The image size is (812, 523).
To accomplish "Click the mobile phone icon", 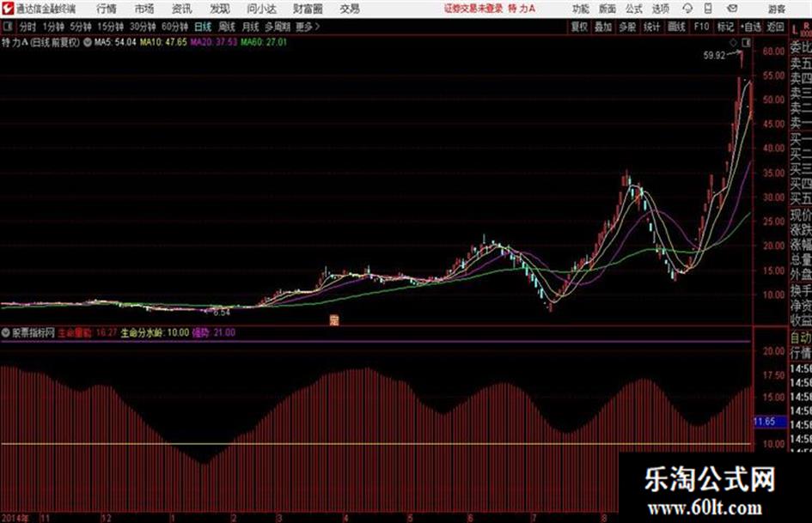I will click(x=708, y=9).
